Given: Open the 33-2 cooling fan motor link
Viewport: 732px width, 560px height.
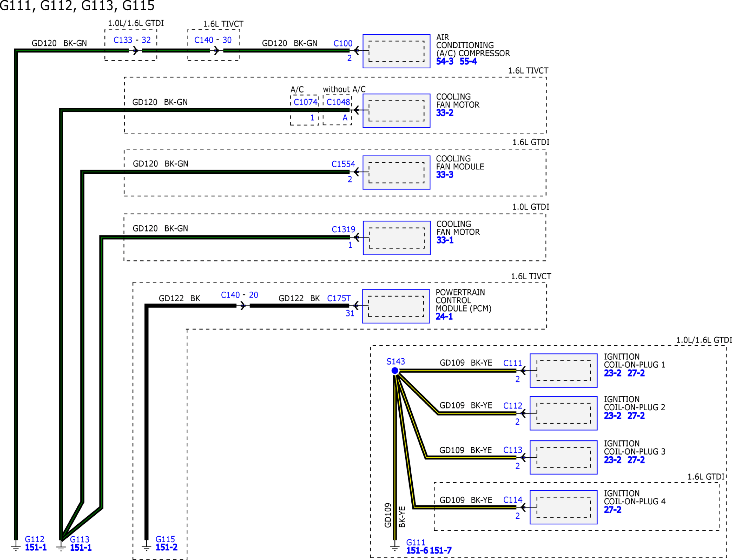Looking at the screenshot, I should [444, 113].
